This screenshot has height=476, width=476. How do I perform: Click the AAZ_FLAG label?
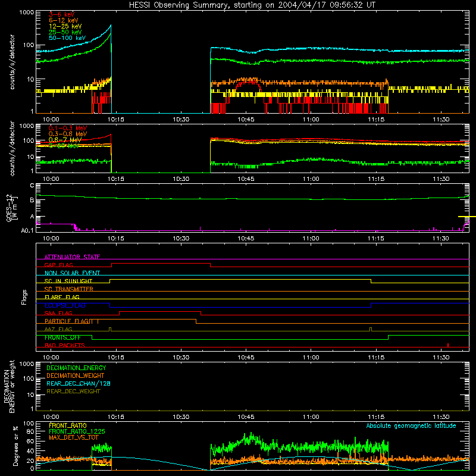(x=58, y=329)
